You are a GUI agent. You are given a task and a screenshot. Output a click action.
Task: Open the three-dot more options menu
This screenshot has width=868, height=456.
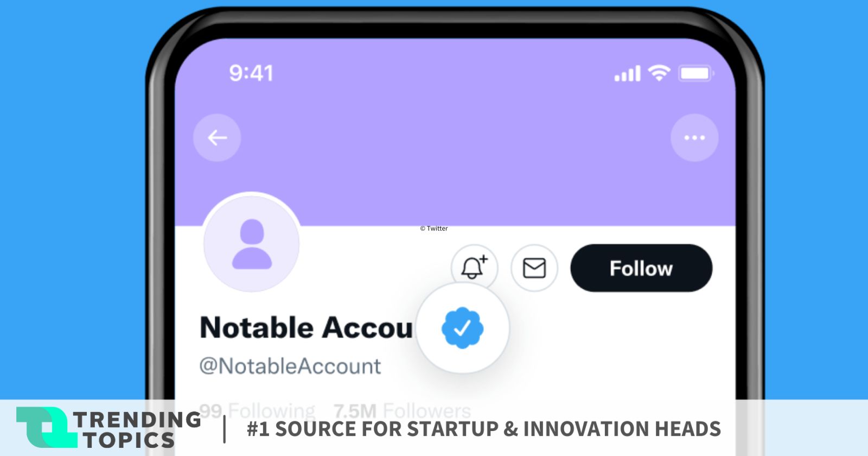[694, 138]
